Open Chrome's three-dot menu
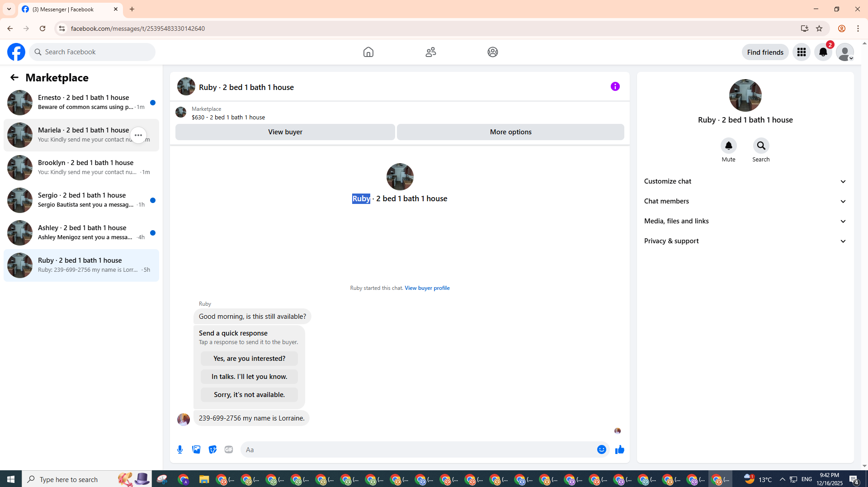 pyautogui.click(x=858, y=28)
